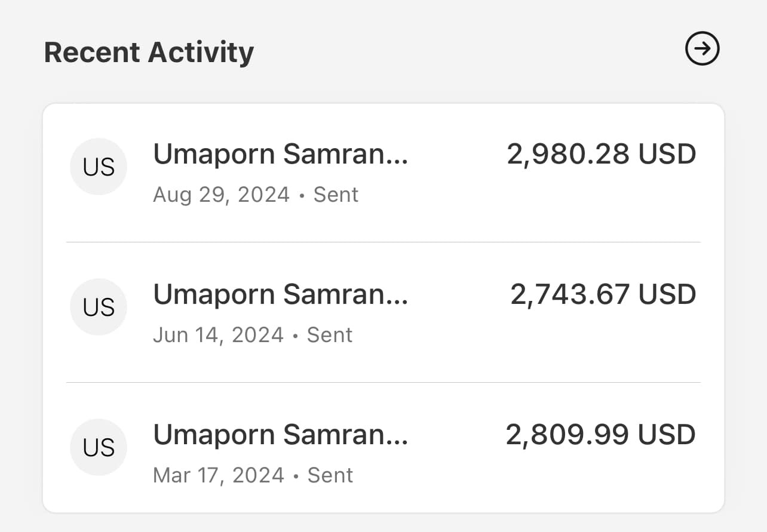Click the Aug 29, 2024 Sent status
Viewport: 767px width, 532px height.
(x=256, y=195)
